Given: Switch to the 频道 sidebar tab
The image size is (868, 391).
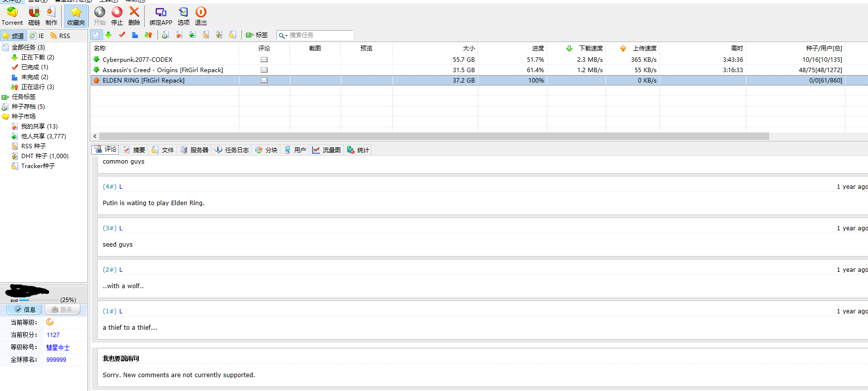Looking at the screenshot, I should (x=13, y=36).
